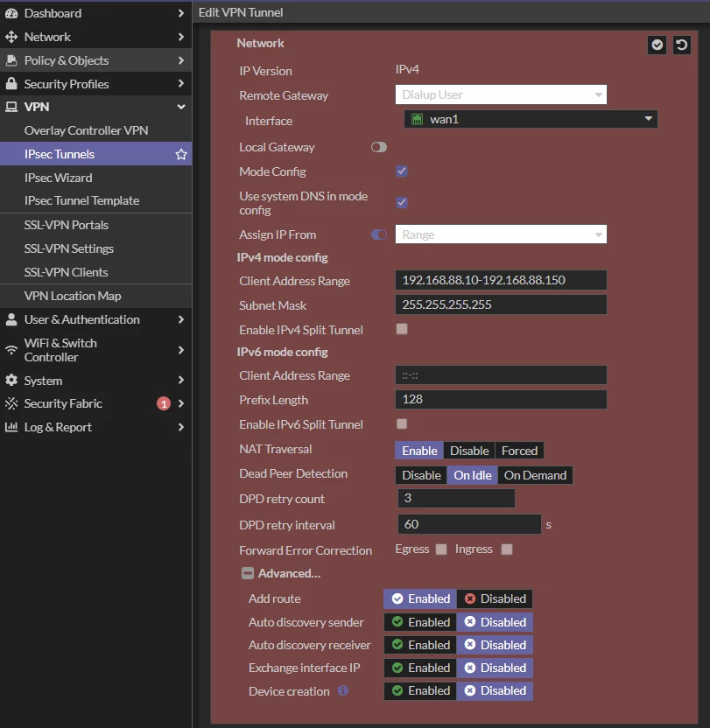This screenshot has height=728, width=710.
Task: Click the Security Profiles lock icon
Action: 11,84
